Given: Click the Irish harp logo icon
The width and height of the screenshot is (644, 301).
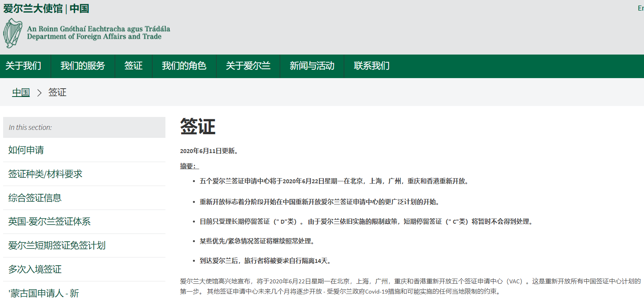Looking at the screenshot, I should pos(13,33).
